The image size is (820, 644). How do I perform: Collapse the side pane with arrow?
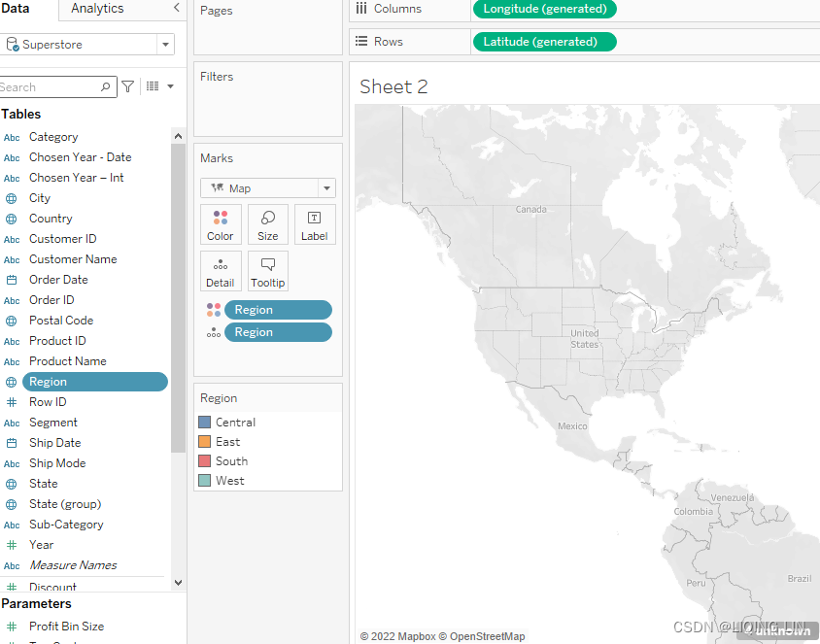(x=176, y=8)
